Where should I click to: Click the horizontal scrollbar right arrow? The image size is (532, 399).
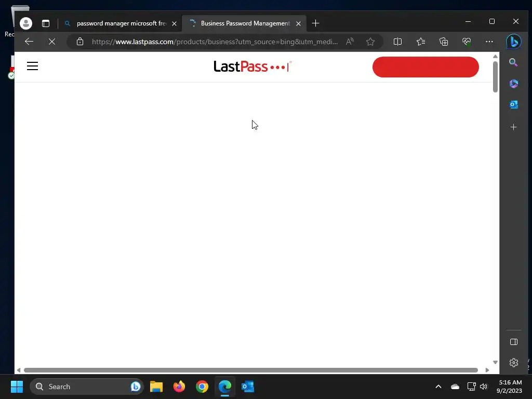(487, 370)
